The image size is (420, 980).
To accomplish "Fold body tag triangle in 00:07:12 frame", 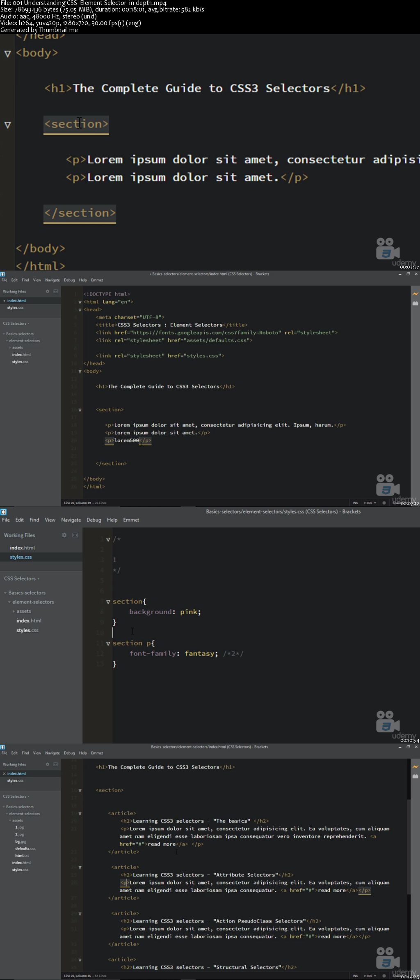I will (x=80, y=372).
